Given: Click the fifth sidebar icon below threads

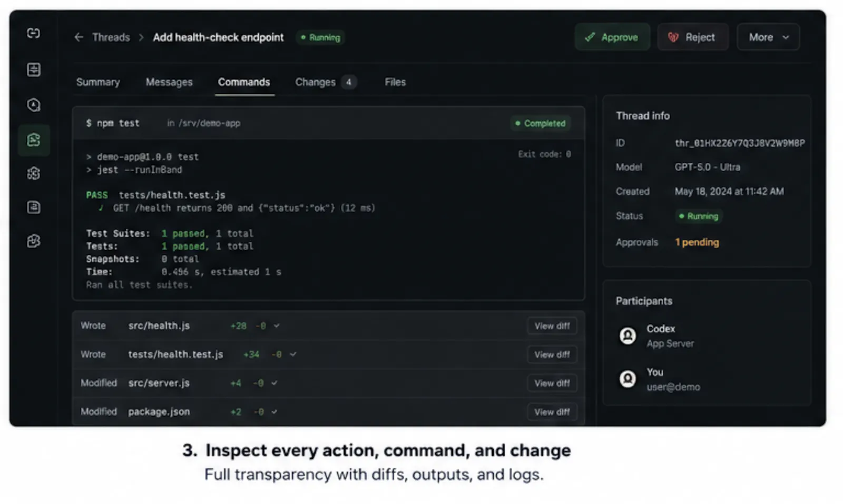Looking at the screenshot, I should click(34, 173).
